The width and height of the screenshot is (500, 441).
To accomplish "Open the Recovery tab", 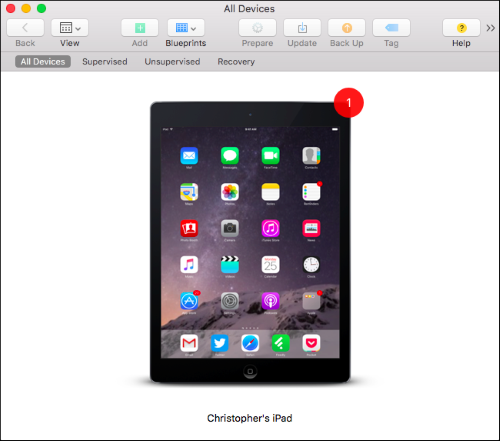I will (236, 62).
